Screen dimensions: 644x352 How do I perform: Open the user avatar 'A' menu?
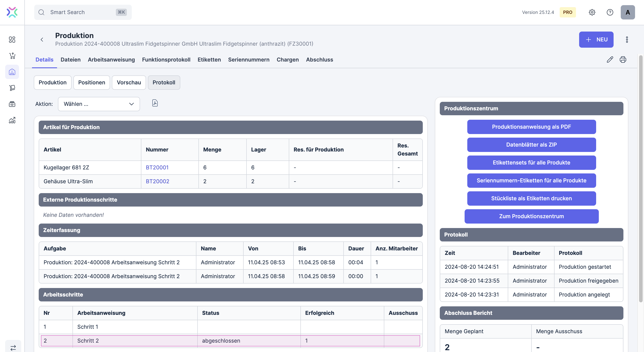point(627,12)
